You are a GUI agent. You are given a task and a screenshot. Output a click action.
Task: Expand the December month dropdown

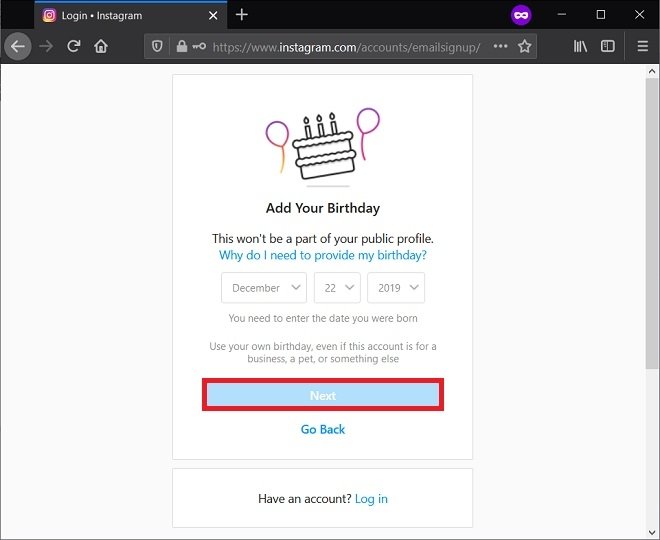264,288
